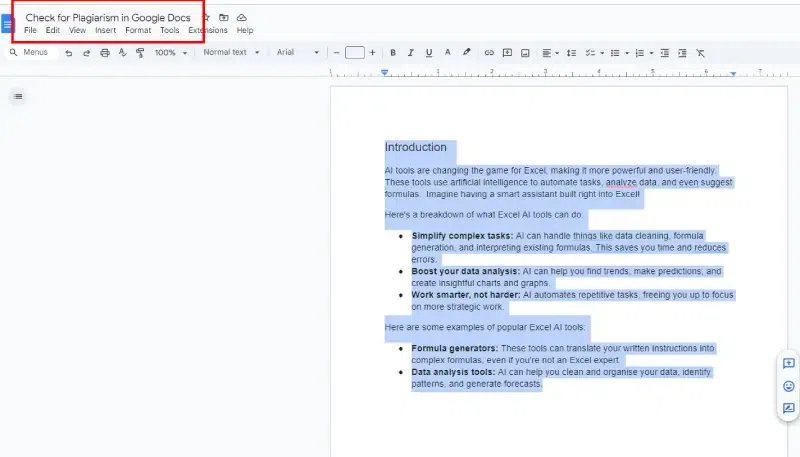800x457 pixels.
Task: Click the Redo arrow
Action: (86, 53)
